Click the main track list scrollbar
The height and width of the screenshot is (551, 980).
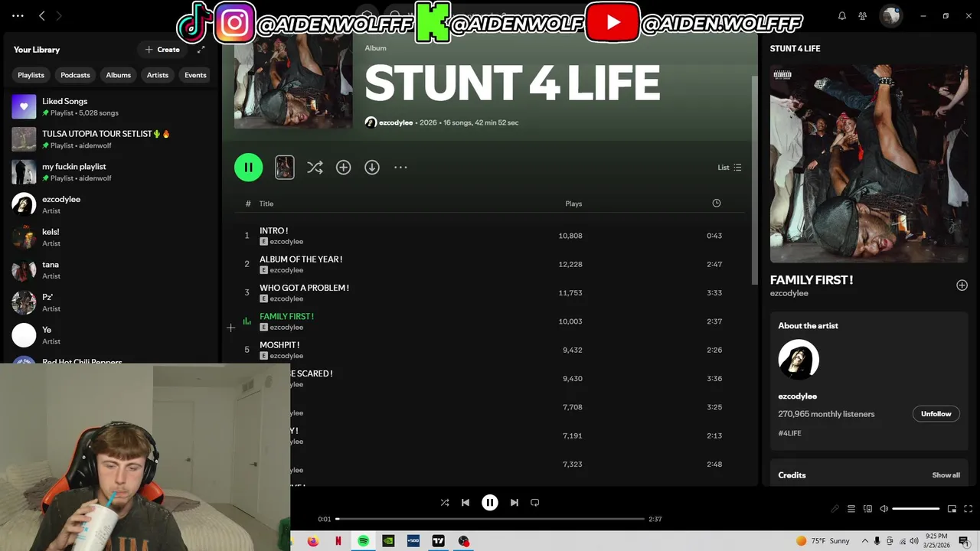point(754,180)
